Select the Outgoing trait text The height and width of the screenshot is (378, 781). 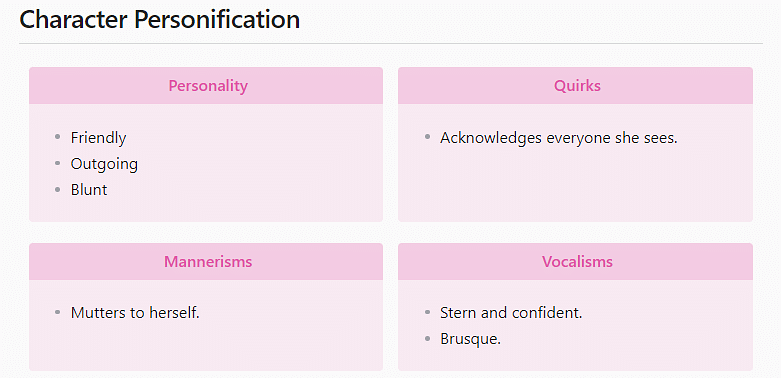(x=104, y=164)
